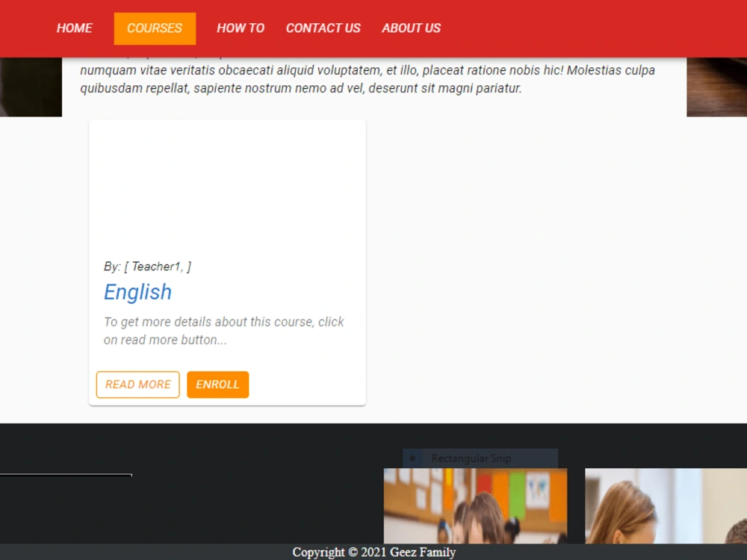Open the CONTACT US page

[323, 28]
